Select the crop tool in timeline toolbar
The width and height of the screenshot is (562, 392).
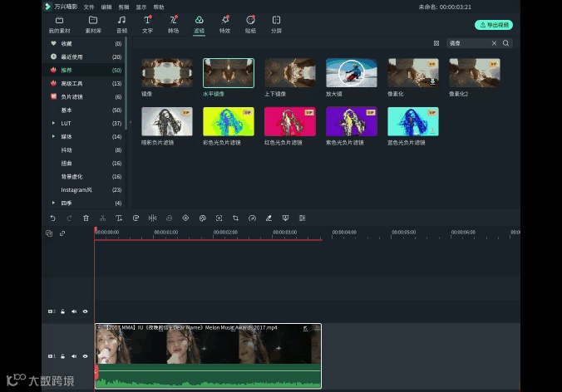pos(235,218)
